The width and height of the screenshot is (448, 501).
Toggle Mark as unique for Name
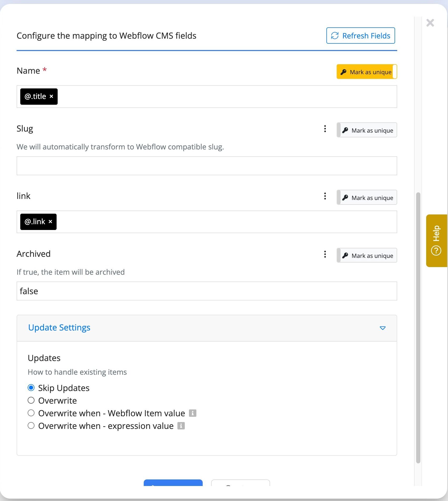(367, 72)
